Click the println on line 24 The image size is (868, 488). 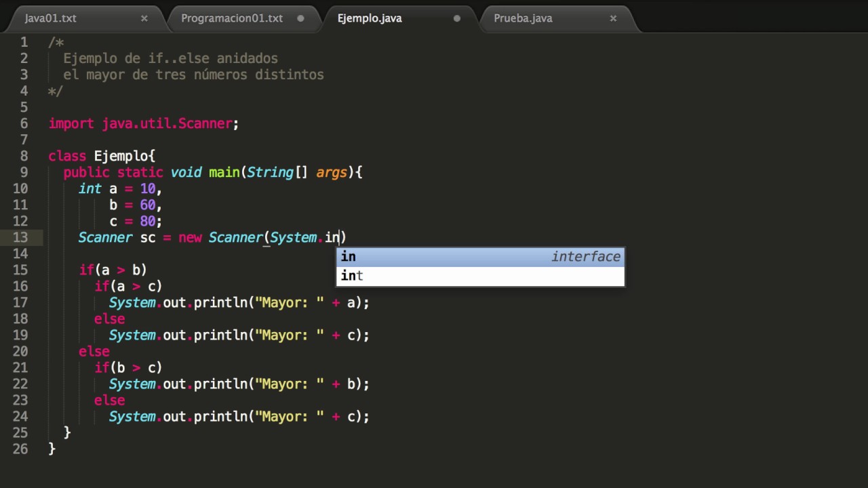tap(239, 416)
